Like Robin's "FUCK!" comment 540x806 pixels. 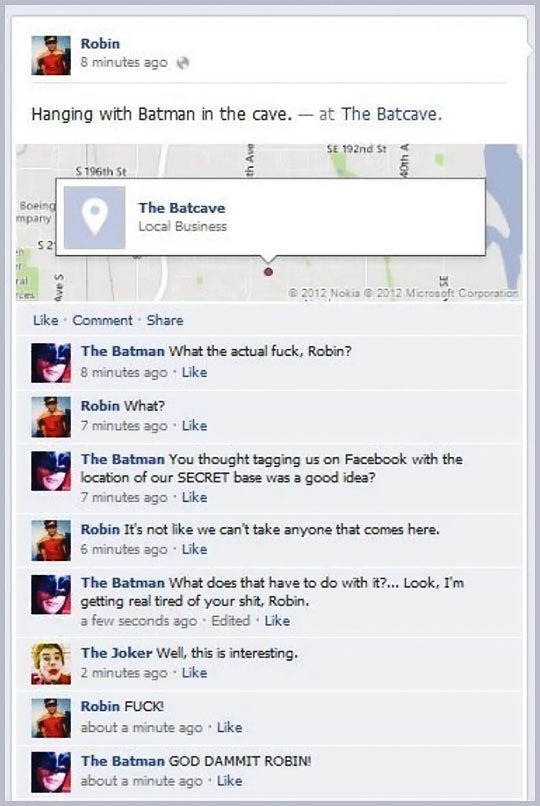229,727
